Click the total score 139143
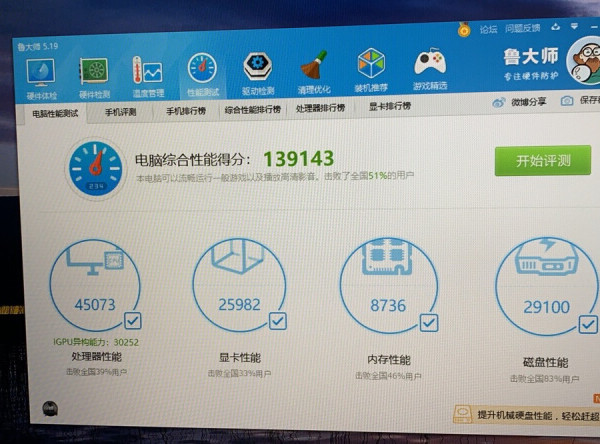600x444 pixels. [298, 158]
